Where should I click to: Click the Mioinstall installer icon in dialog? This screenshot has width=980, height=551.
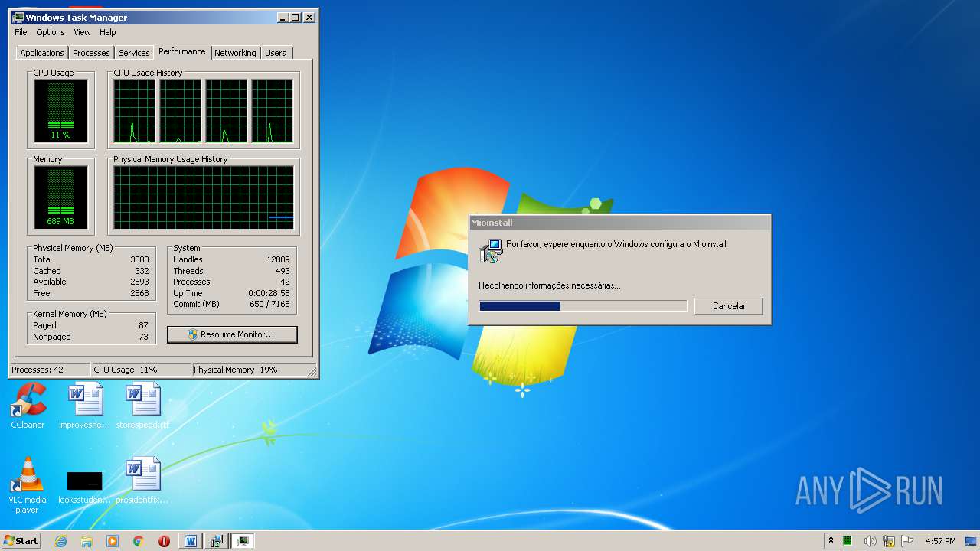(491, 251)
